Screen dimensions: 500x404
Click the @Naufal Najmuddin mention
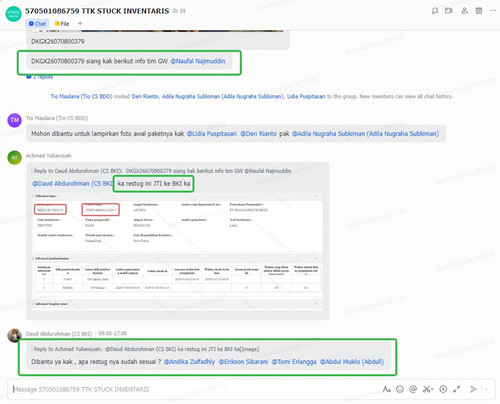(198, 61)
